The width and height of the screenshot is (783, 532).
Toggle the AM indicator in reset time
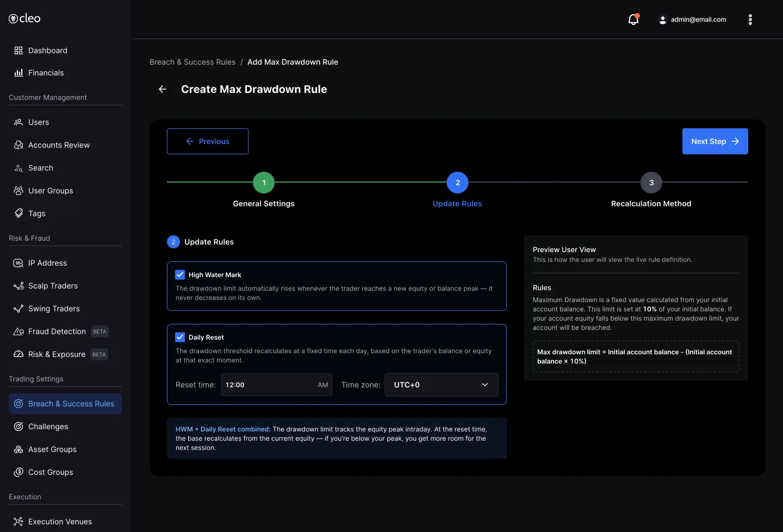[x=323, y=385]
